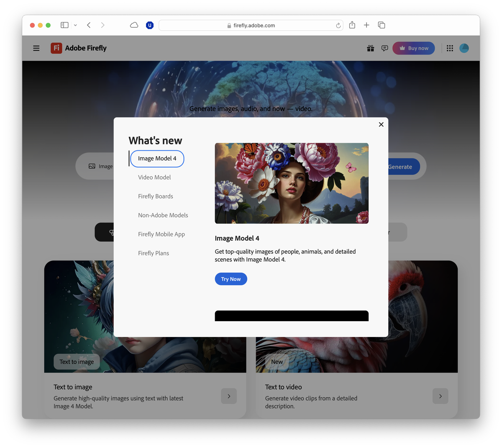502x448 pixels.
Task: Open the Adobe apps grid switcher
Action: click(450, 48)
